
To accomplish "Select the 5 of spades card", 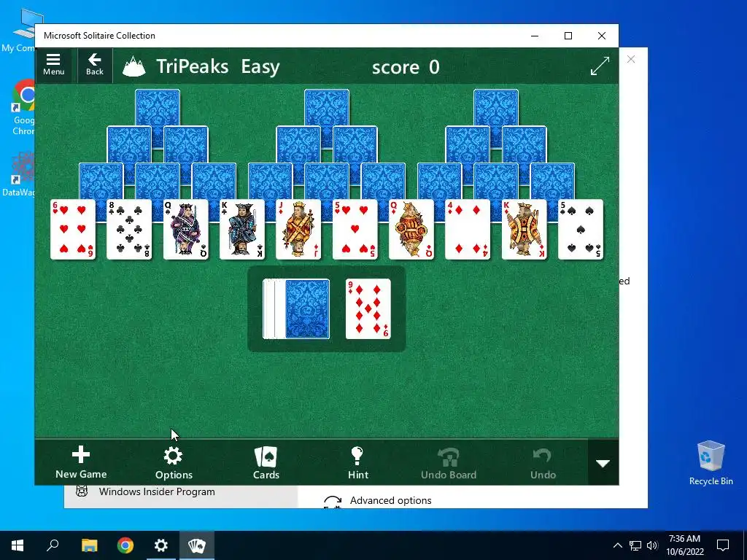I will point(580,230).
